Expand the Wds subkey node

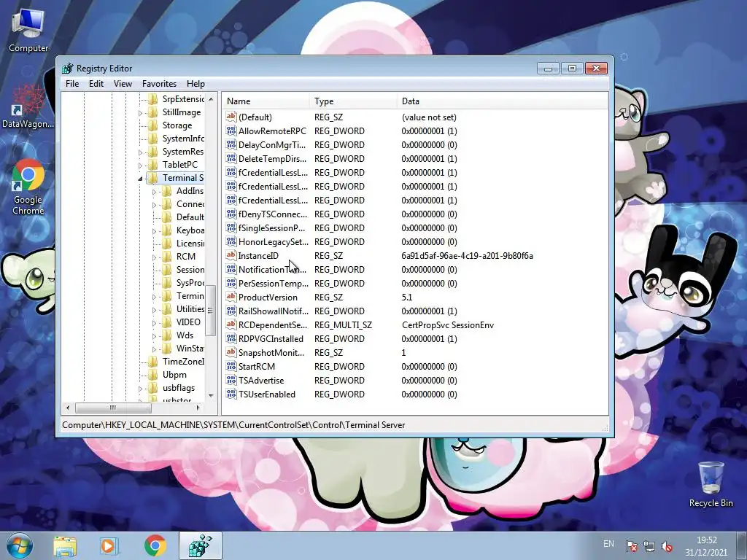click(x=154, y=335)
